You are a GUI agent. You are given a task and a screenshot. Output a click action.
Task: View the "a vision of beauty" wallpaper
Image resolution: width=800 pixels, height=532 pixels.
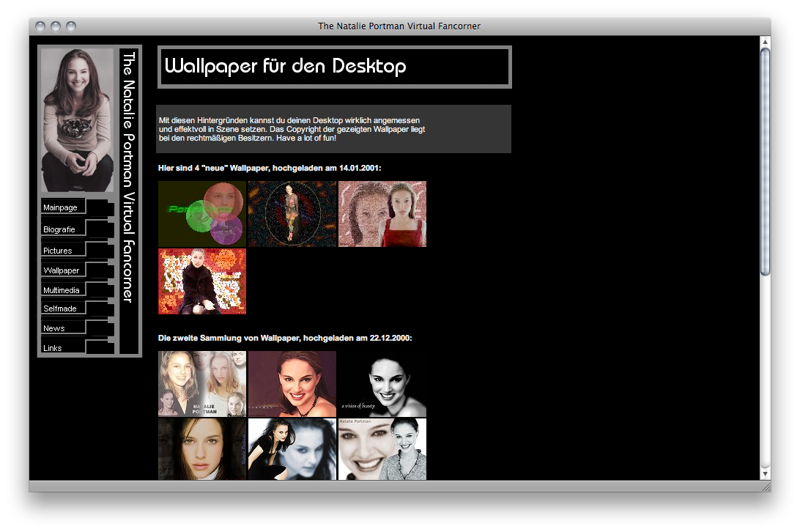coord(382,384)
